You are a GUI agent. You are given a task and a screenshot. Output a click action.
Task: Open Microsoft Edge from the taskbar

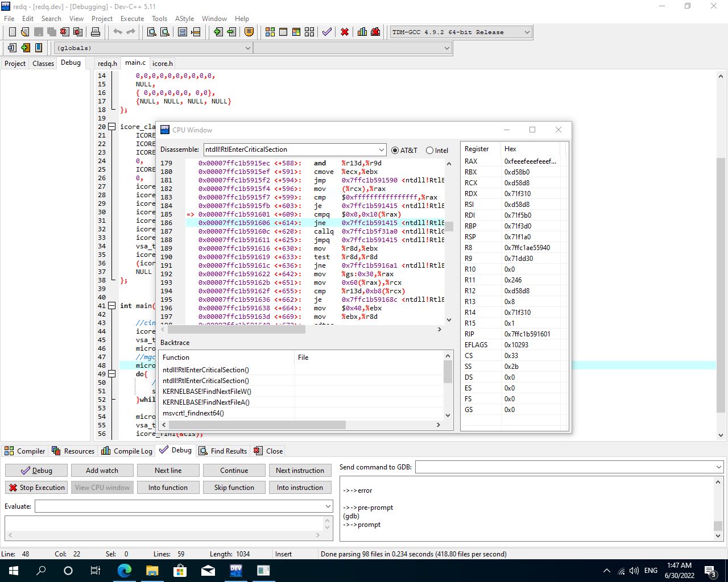tap(125, 570)
